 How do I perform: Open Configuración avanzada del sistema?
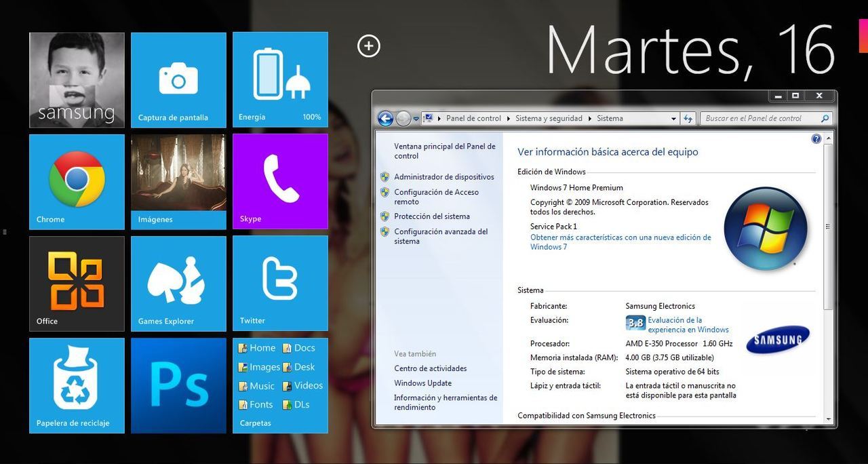[x=441, y=236]
